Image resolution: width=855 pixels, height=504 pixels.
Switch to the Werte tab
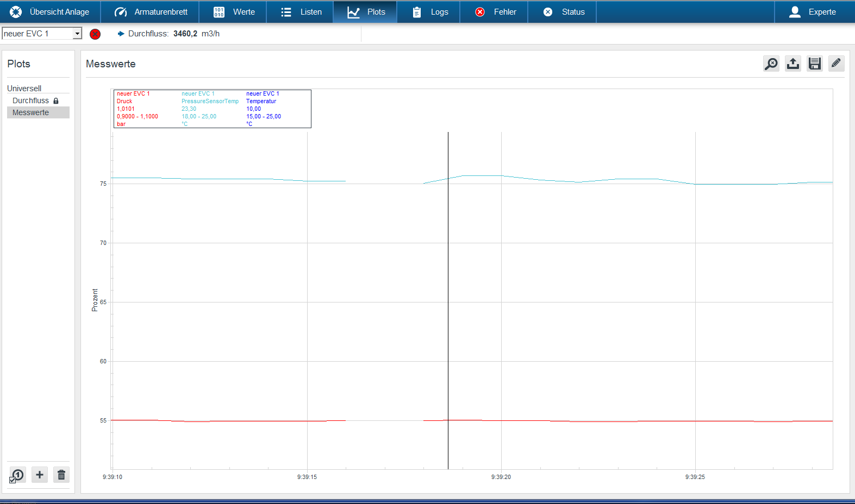234,12
